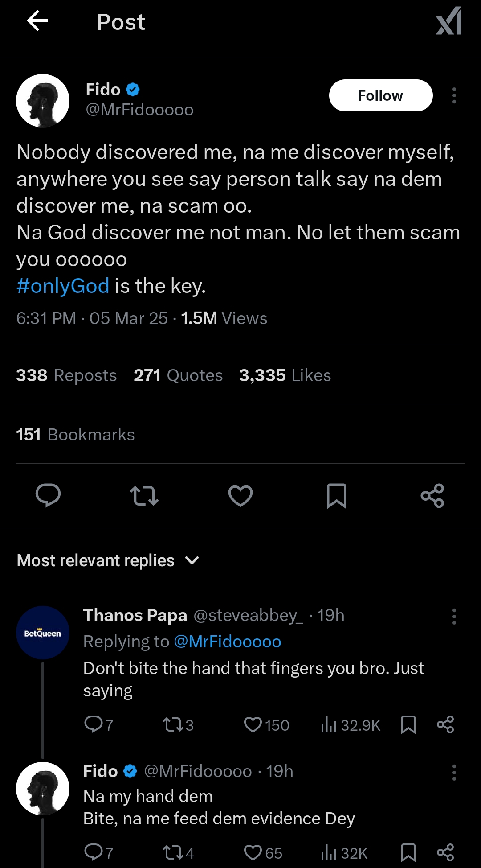View analytics on Thanos Papa's reply
This screenshot has width=481, height=868.
point(351,725)
